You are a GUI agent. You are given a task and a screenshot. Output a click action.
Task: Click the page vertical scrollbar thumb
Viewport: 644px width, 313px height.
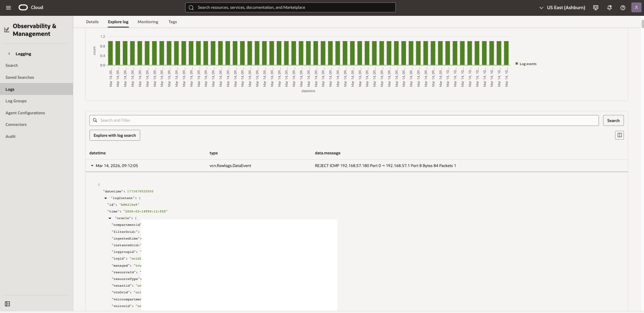pyautogui.click(x=642, y=24)
